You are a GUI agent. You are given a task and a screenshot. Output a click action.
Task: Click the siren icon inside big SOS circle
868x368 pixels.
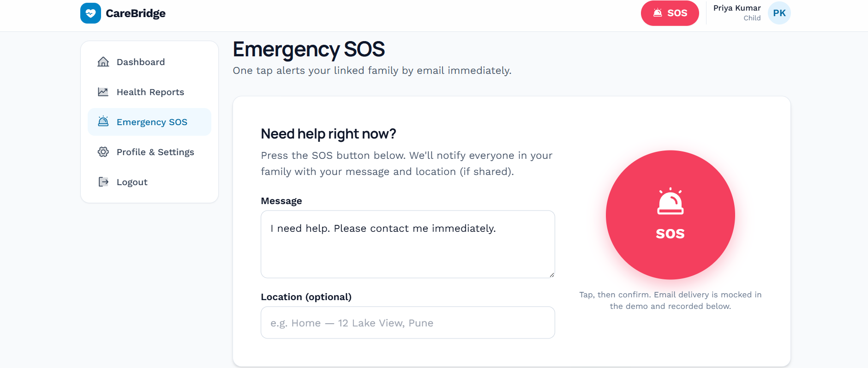click(x=670, y=201)
